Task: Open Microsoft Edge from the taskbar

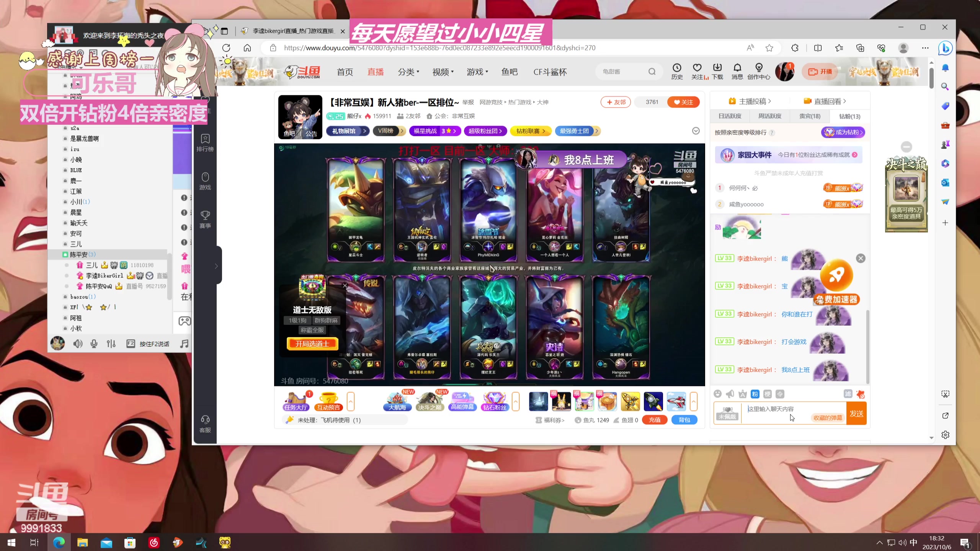Action: click(59, 542)
